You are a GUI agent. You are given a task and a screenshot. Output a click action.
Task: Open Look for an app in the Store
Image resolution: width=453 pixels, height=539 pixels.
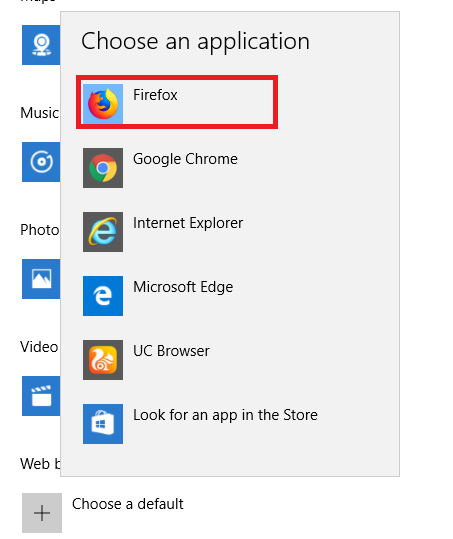pos(225,415)
